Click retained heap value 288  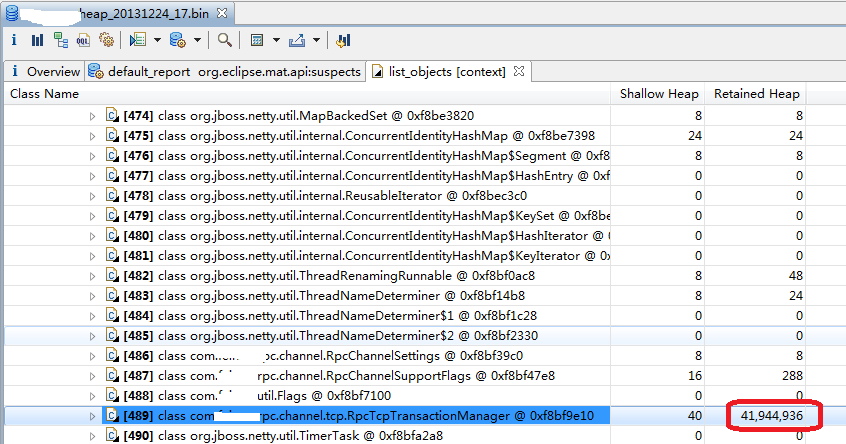(x=792, y=375)
